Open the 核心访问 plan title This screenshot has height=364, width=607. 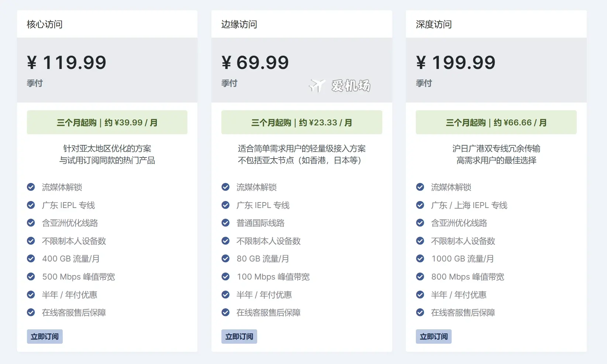[x=45, y=24]
